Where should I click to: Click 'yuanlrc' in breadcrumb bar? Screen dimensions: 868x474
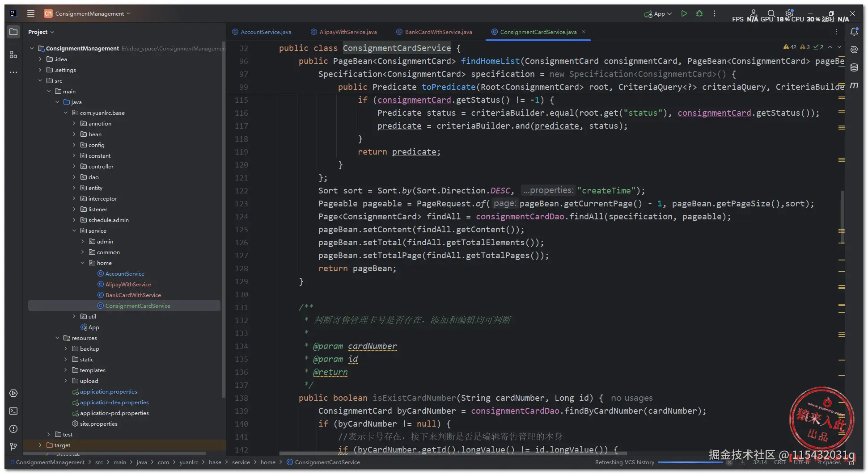[x=189, y=462]
